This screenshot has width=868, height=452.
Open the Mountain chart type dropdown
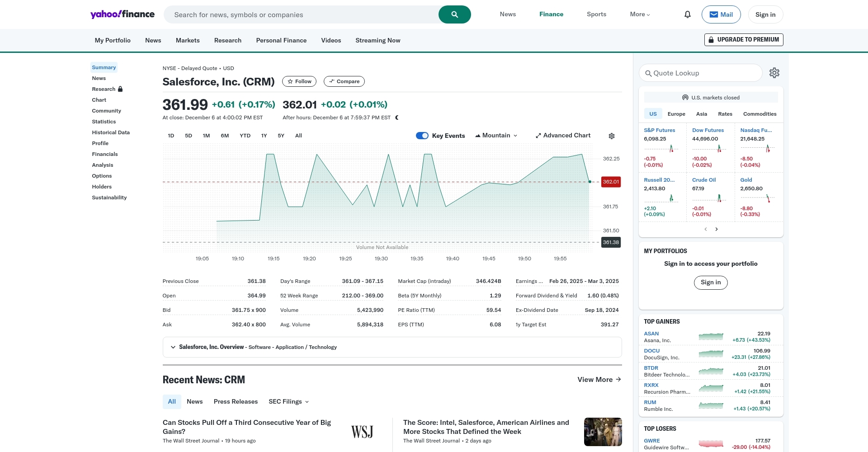tap(496, 136)
